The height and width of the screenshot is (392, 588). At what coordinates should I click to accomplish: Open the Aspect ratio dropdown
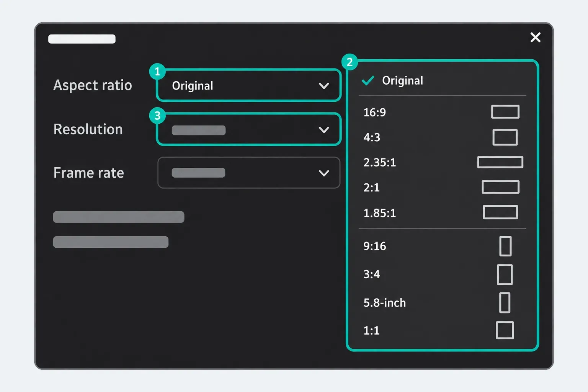coord(249,85)
